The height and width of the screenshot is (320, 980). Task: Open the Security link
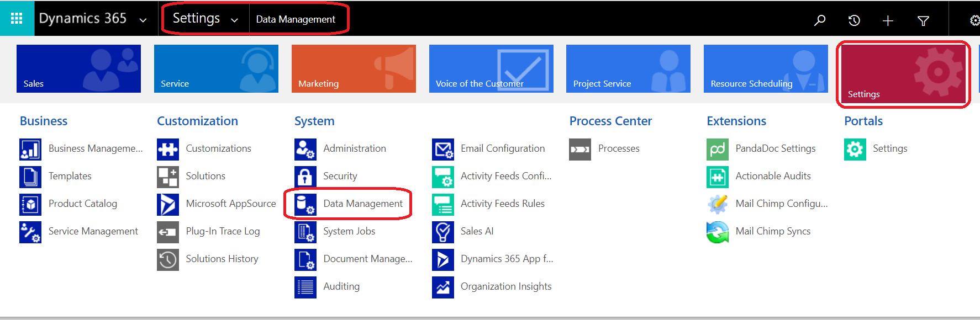(340, 176)
